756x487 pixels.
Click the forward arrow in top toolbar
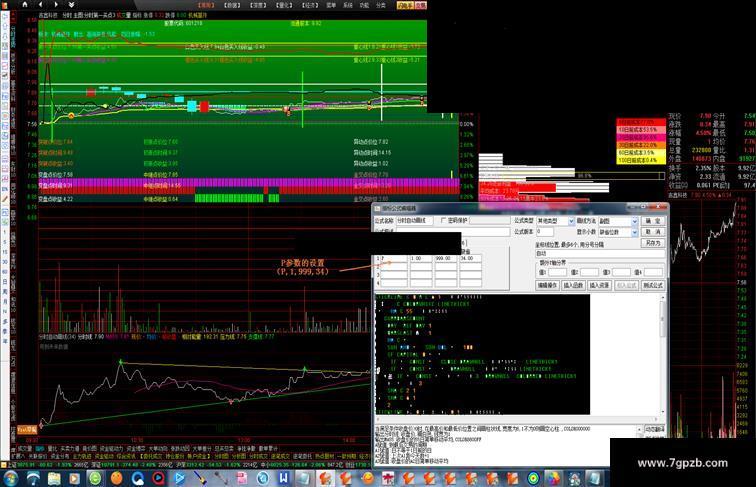coord(56,4)
